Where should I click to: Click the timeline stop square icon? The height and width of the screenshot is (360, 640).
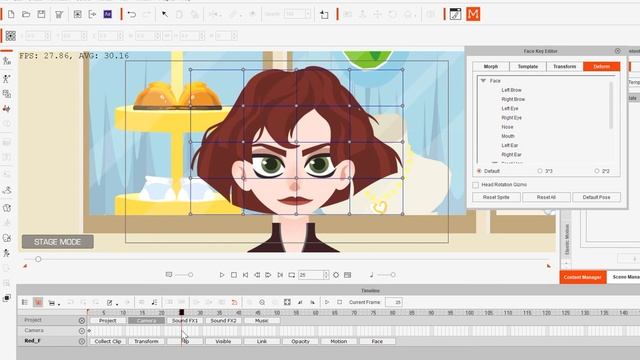tap(340, 302)
